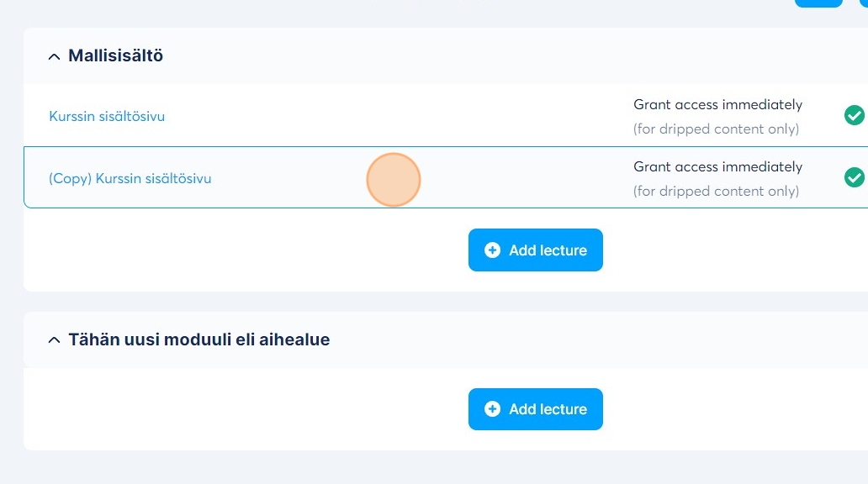Screen dimensions: 868x484
Task: Click "(for dripped content only)" note in copy row
Action: click(716, 191)
